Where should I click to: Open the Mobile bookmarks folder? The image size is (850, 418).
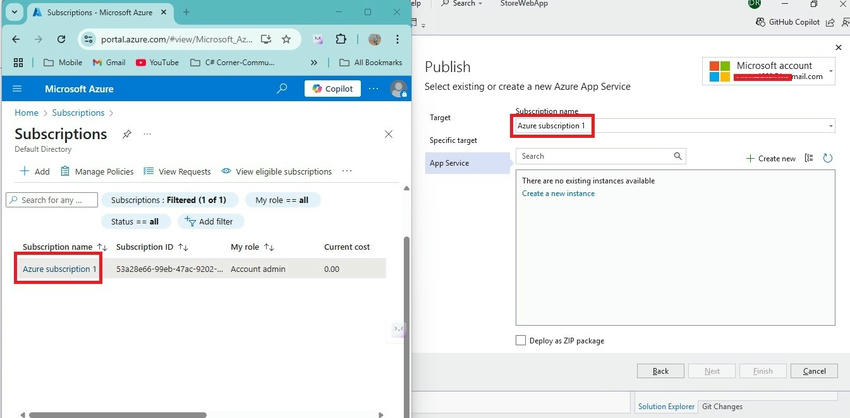click(63, 62)
